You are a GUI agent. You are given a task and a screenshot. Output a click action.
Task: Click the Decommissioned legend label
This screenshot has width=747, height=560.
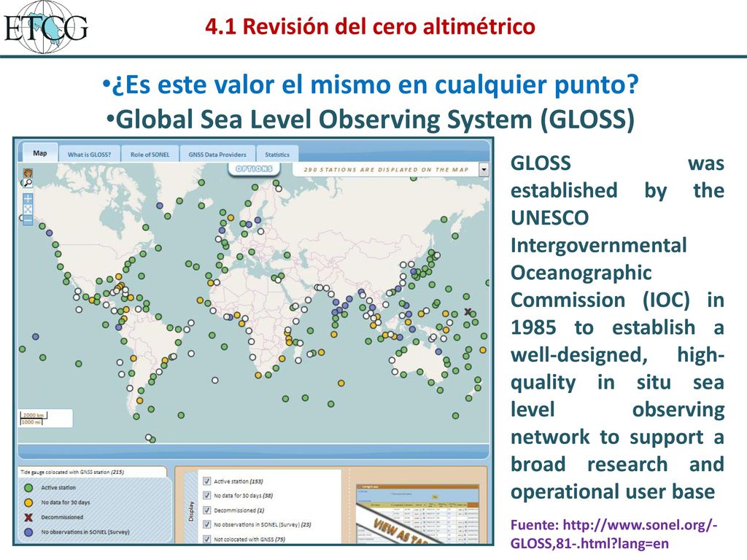coord(62,517)
